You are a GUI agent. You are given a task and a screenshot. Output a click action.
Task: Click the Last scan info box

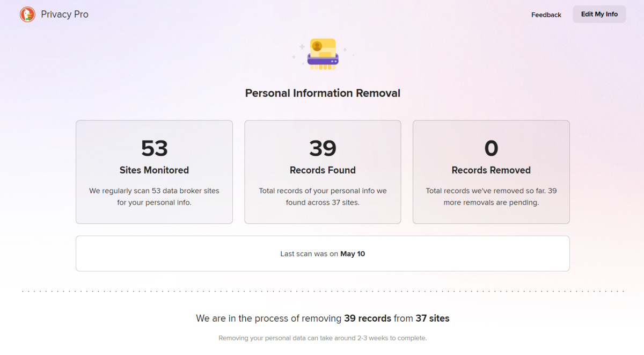tap(323, 253)
